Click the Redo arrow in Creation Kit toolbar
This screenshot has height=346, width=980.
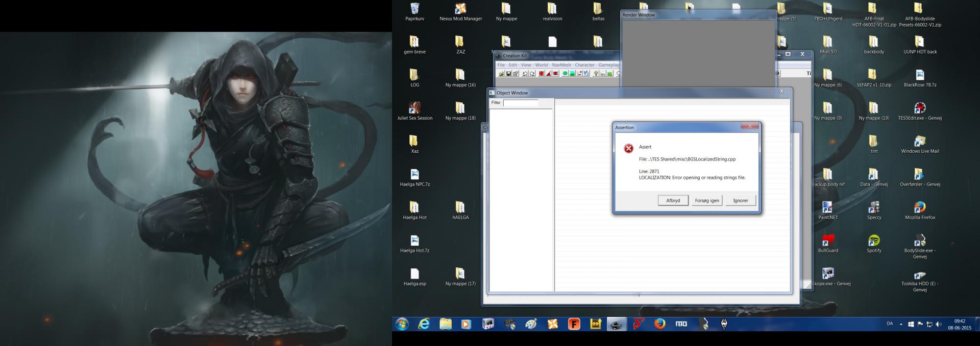tap(532, 74)
